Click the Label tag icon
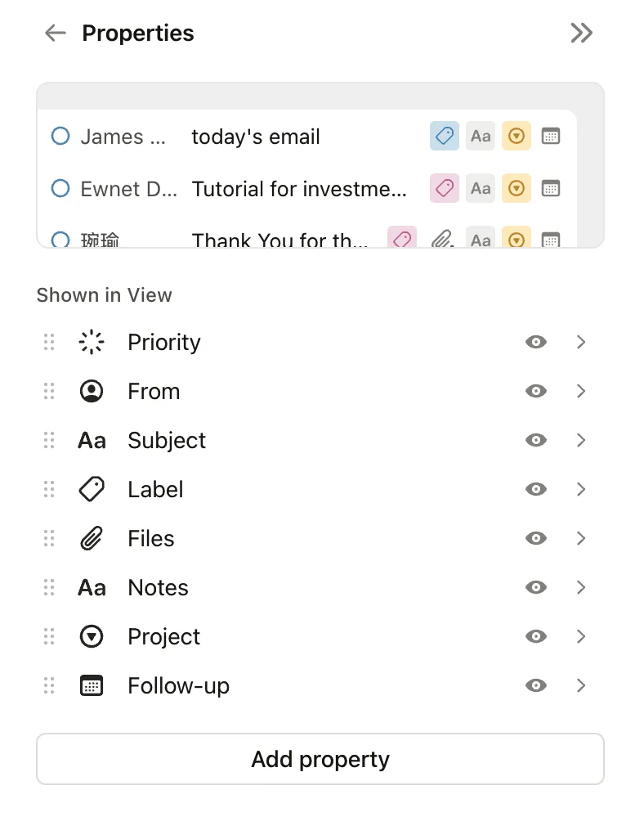The image size is (644, 826). pyautogui.click(x=92, y=489)
